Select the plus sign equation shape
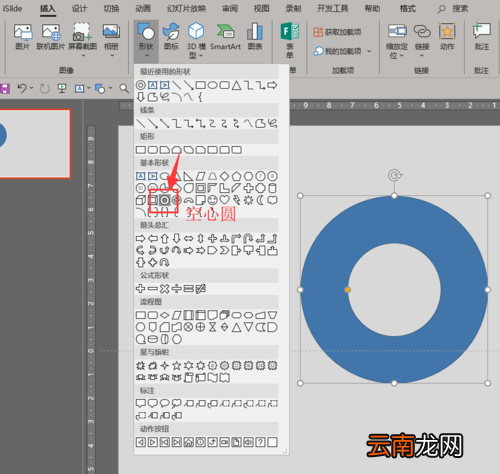 tap(140, 289)
